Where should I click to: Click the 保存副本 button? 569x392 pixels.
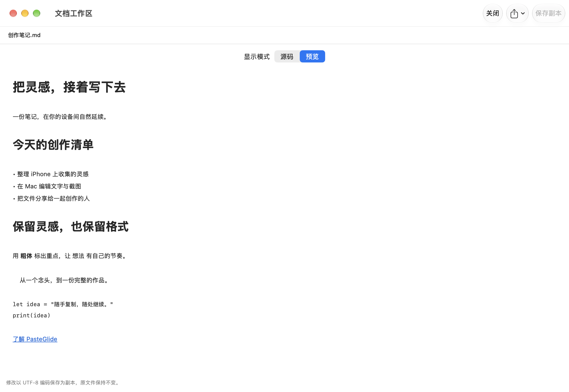pos(548,13)
